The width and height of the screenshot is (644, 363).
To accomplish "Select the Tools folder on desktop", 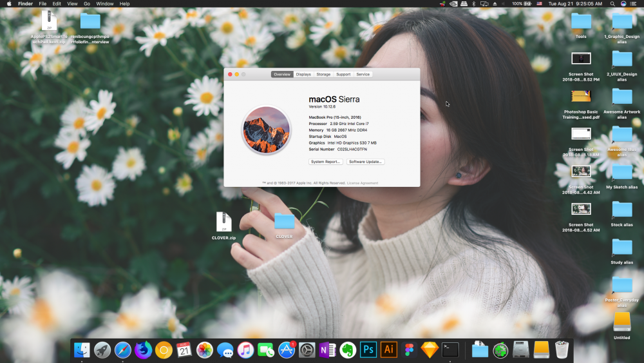I will pyautogui.click(x=581, y=26).
